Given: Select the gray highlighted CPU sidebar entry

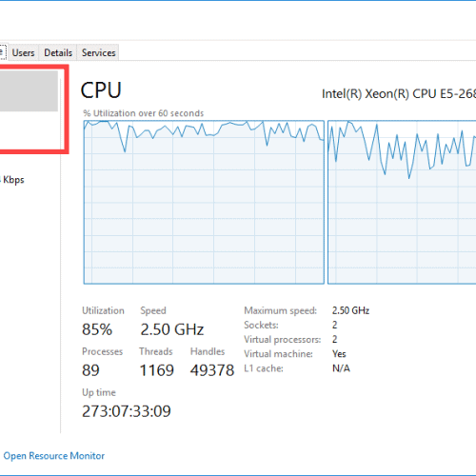Looking at the screenshot, I should (x=29, y=90).
